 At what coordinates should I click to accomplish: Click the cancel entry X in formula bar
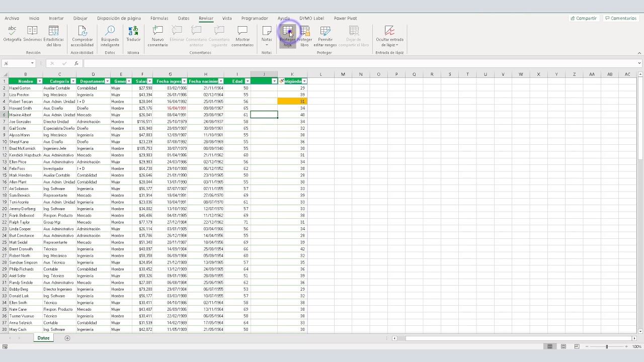(52, 63)
